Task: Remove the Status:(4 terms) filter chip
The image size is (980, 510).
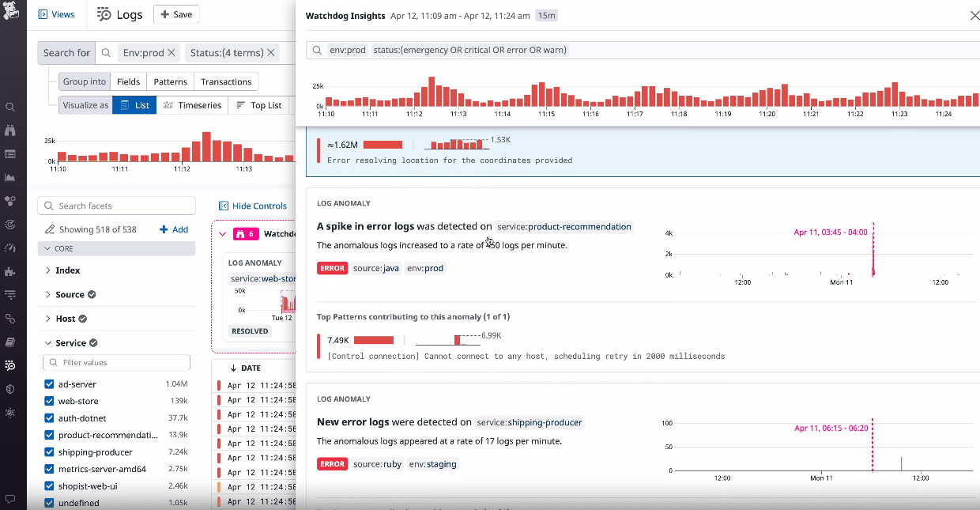Action: click(271, 53)
